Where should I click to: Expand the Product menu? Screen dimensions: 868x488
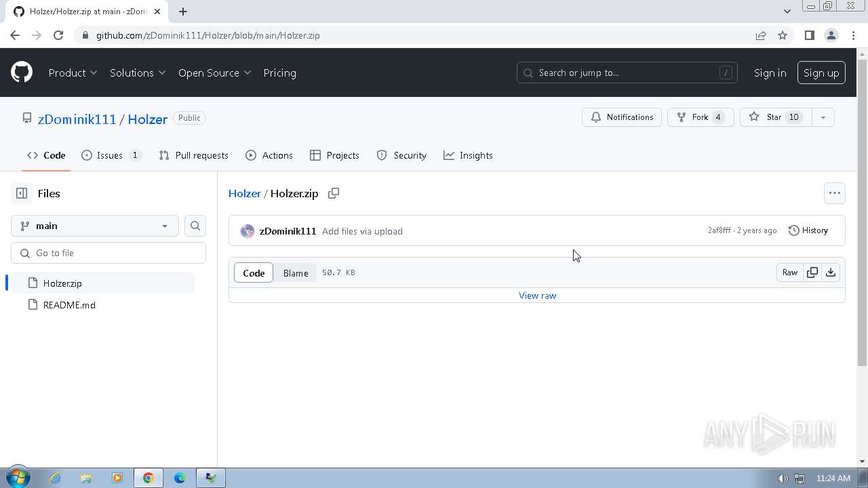[73, 73]
